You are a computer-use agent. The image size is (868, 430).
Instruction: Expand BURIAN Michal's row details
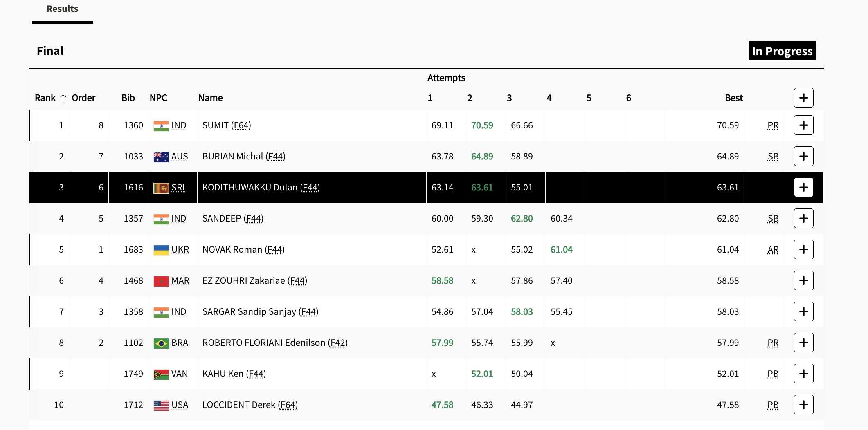[x=803, y=156]
